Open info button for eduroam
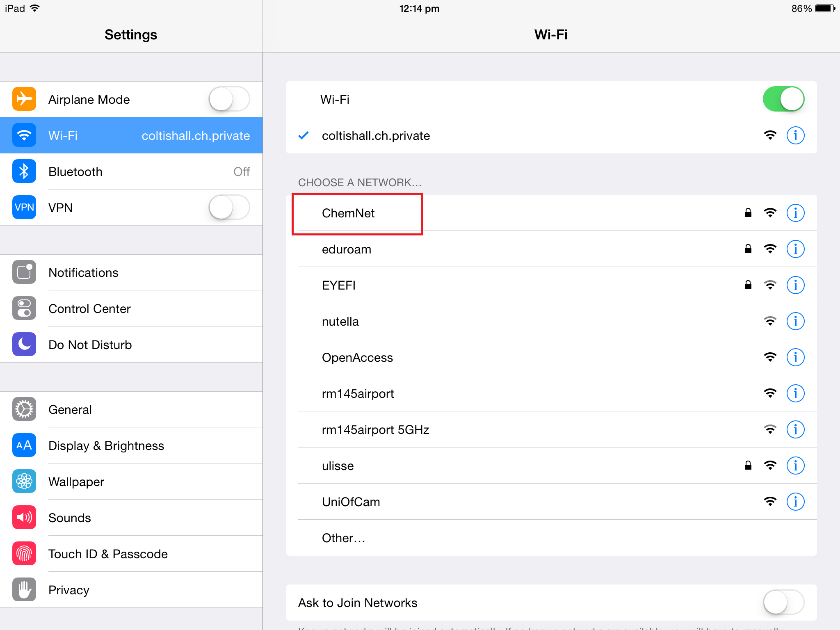Image resolution: width=840 pixels, height=630 pixels. tap(795, 249)
